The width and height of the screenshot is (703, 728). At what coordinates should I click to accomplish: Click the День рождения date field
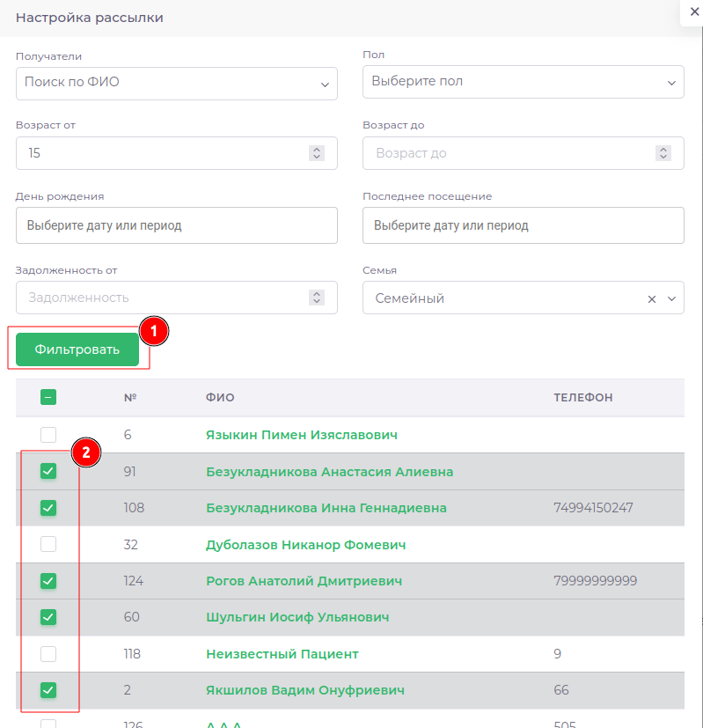click(176, 225)
